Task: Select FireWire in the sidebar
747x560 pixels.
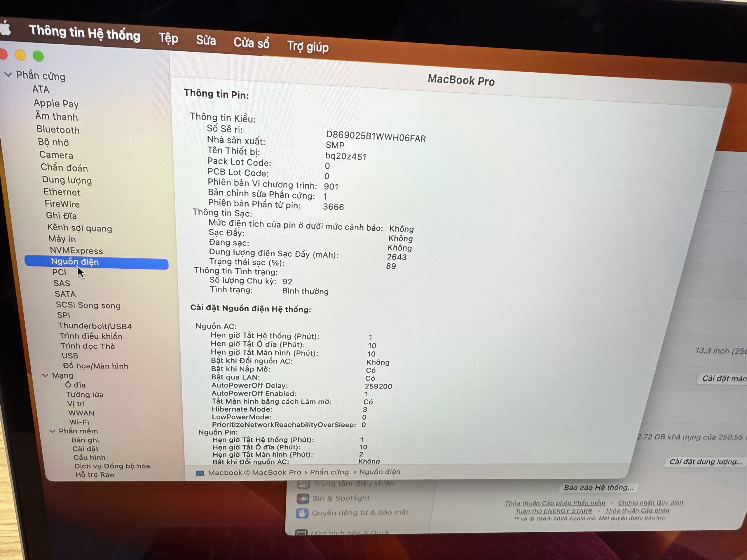Action: tap(62, 204)
